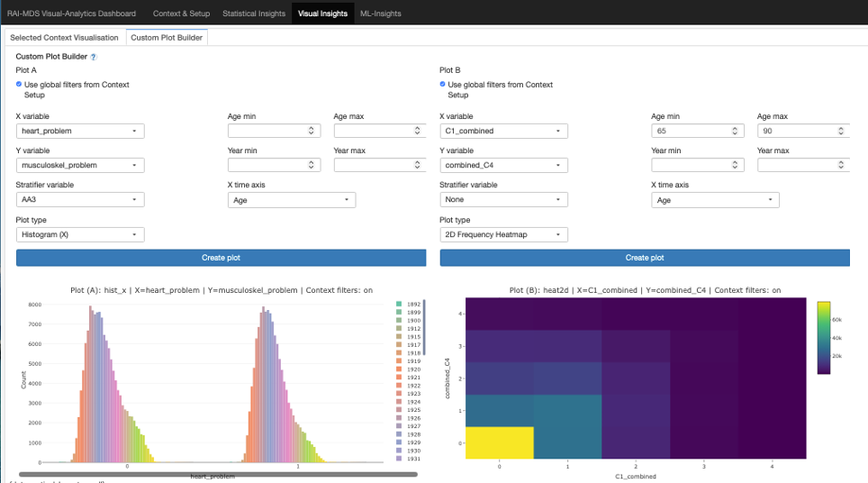Toggle legend entry 1900 in Plot A
Viewport: 868px width, 483px height.
409,321
